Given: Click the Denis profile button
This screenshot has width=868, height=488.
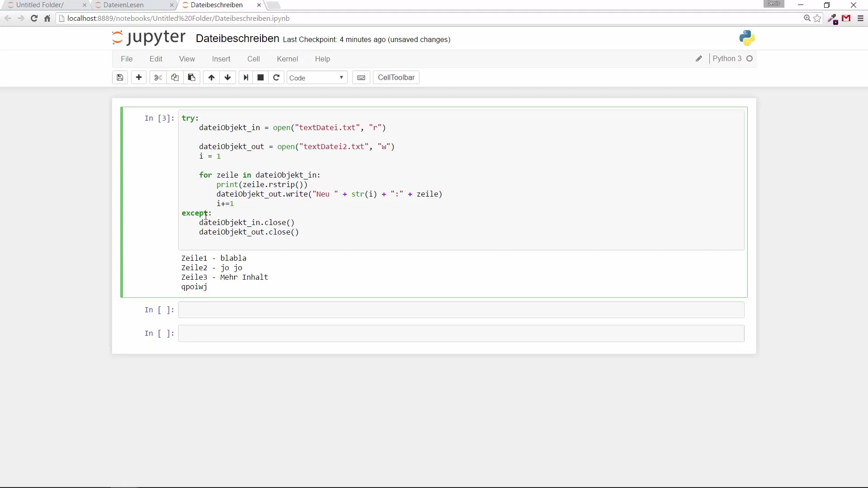Looking at the screenshot, I should (x=773, y=4).
